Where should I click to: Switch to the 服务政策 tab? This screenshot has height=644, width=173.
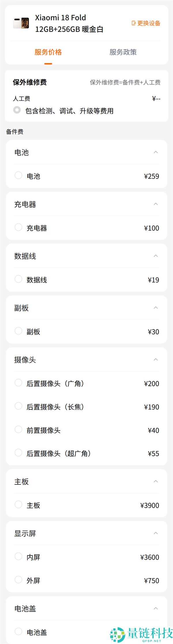(x=123, y=52)
